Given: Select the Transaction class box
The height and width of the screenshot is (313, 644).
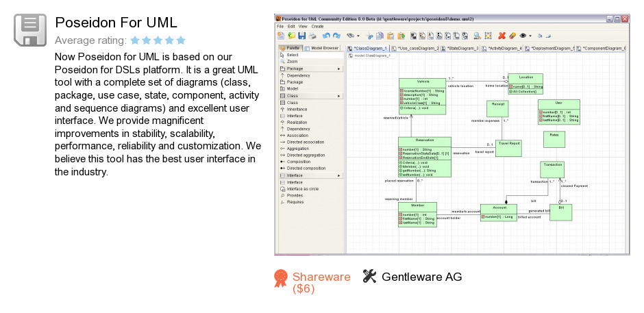Looking at the screenshot, I should 552,169.
